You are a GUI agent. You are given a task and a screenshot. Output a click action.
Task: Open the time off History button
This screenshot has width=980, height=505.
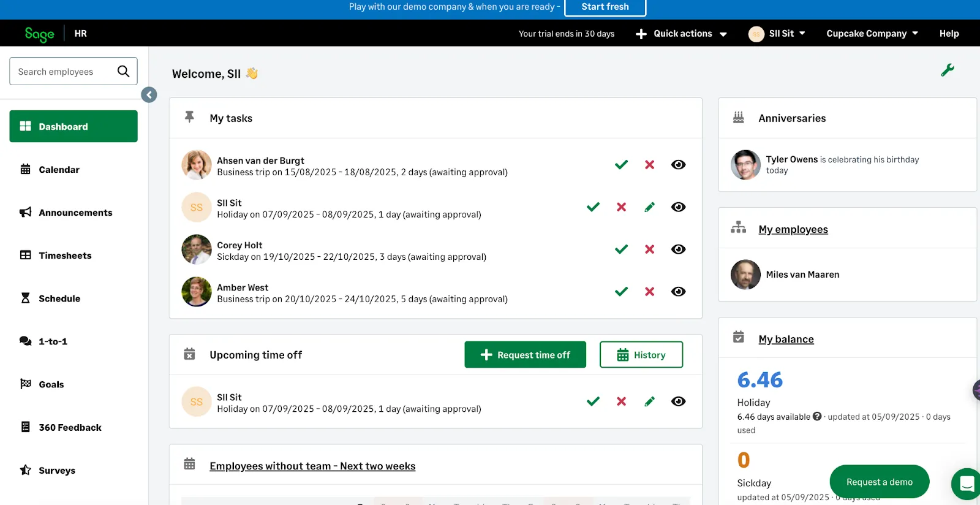(641, 354)
